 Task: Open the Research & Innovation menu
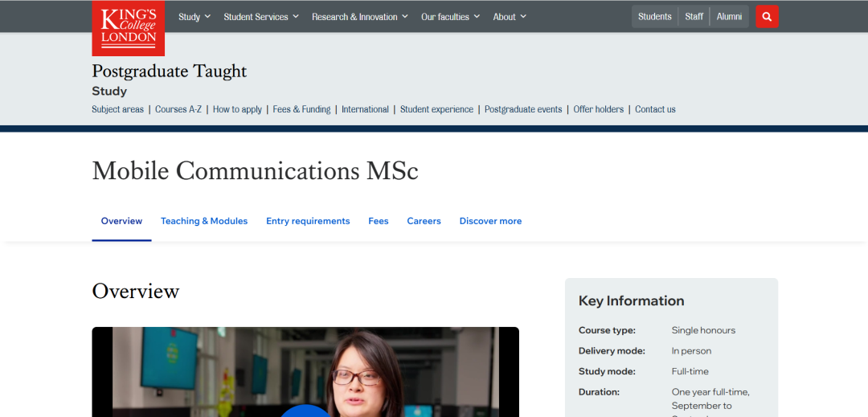360,17
